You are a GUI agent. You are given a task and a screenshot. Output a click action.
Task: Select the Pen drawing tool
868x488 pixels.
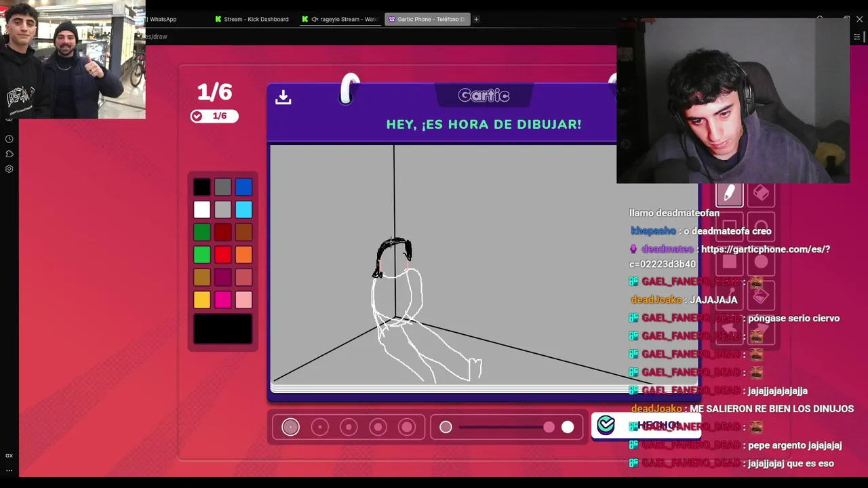(x=730, y=194)
